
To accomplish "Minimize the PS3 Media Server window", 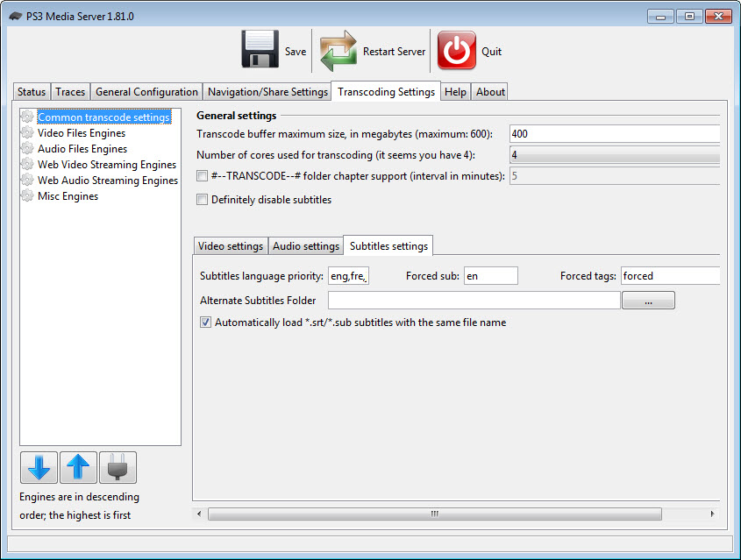I will [660, 17].
